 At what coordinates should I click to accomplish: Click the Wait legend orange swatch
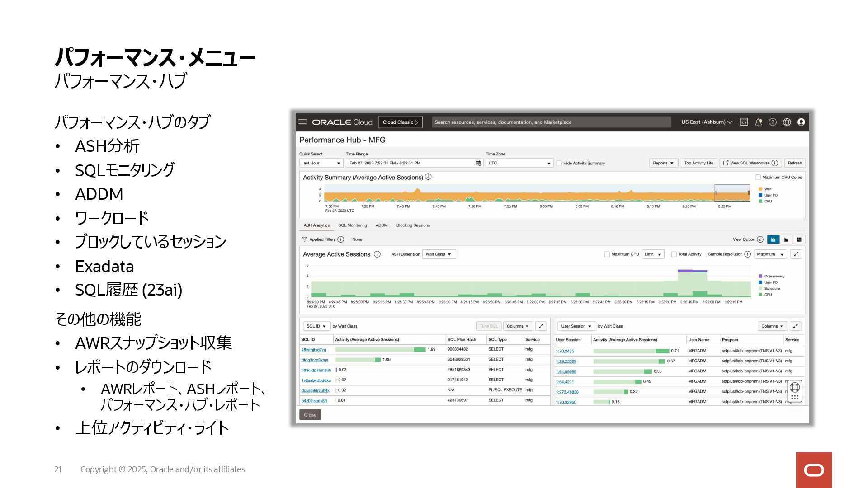click(760, 189)
